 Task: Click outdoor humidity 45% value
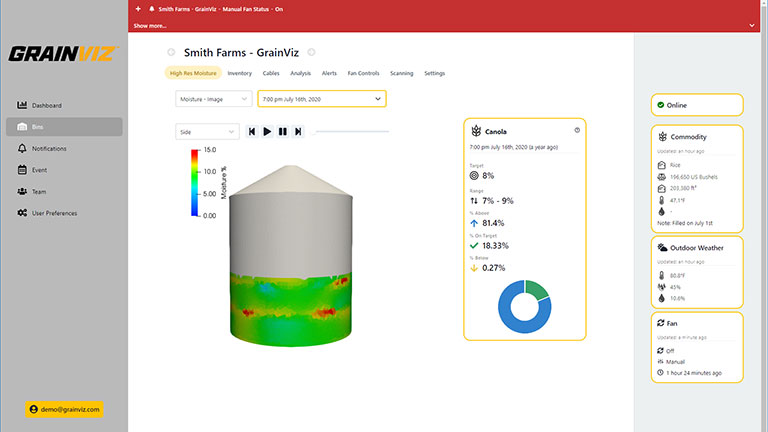pos(675,287)
